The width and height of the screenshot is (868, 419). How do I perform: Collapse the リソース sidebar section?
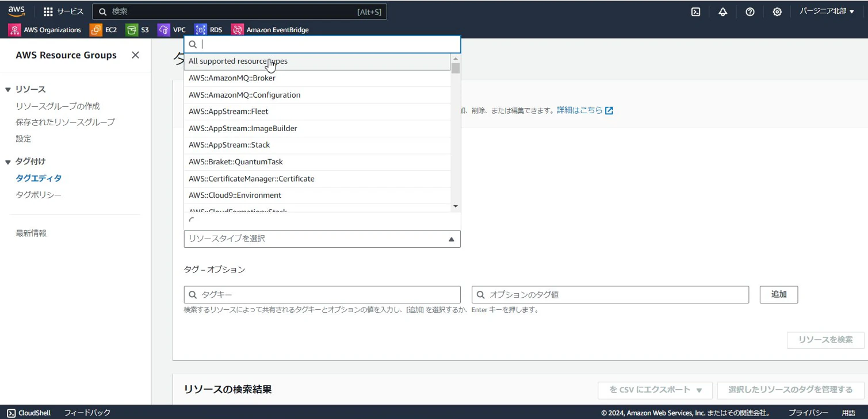8,90
